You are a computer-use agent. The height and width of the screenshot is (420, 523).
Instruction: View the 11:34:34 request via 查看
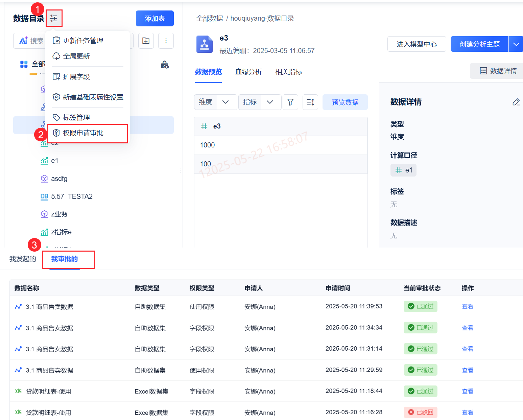coord(468,328)
